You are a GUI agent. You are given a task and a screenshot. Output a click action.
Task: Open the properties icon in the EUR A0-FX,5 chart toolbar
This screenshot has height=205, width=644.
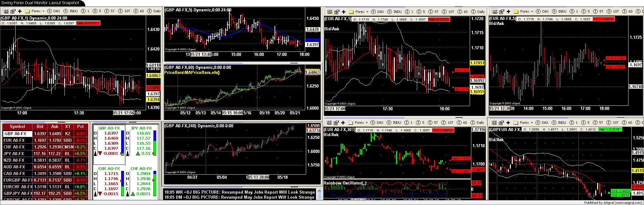point(502,11)
